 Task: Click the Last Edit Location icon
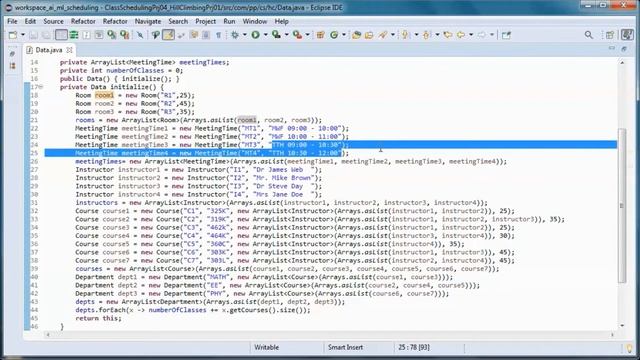coord(448,35)
